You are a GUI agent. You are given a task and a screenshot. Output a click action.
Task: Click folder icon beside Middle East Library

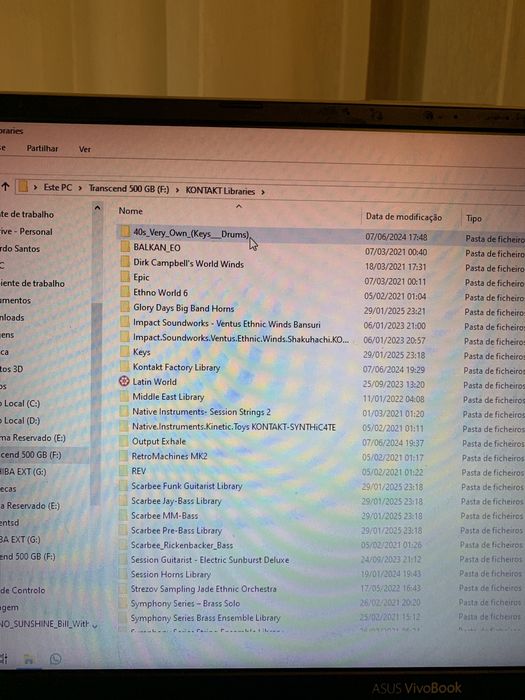(124, 397)
